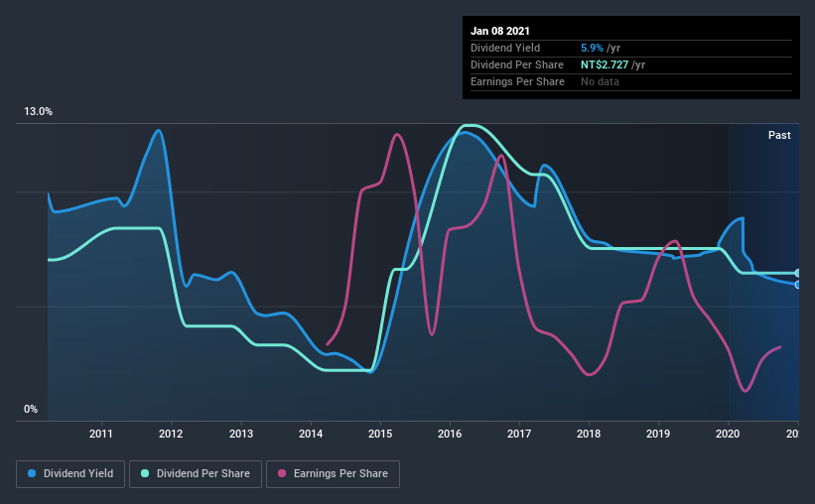
Task: Click the 0% y-axis label
Action: click(31, 410)
